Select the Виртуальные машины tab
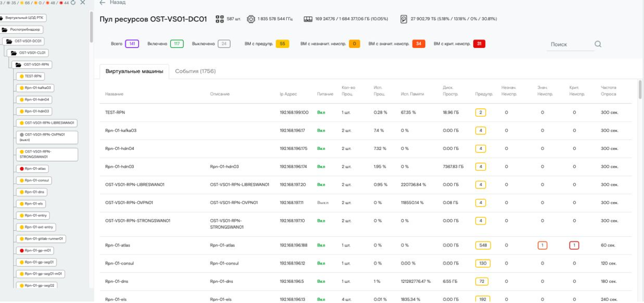The image size is (644, 303). 134,71
